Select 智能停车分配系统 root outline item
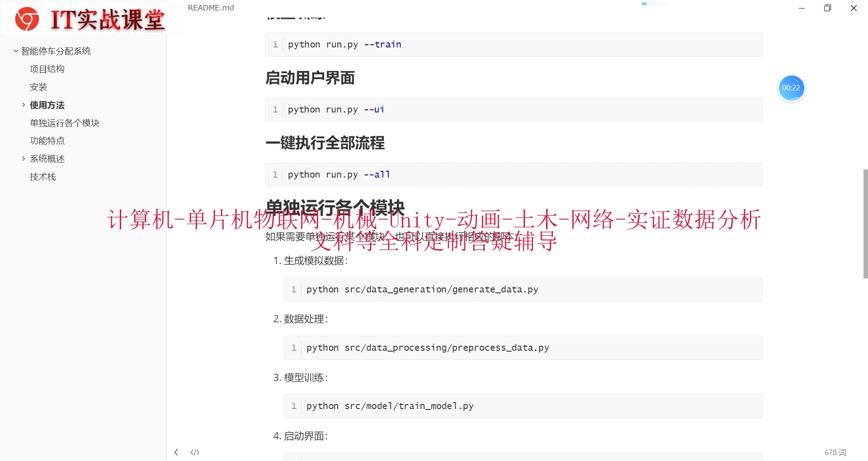This screenshot has width=868, height=461. tap(56, 51)
